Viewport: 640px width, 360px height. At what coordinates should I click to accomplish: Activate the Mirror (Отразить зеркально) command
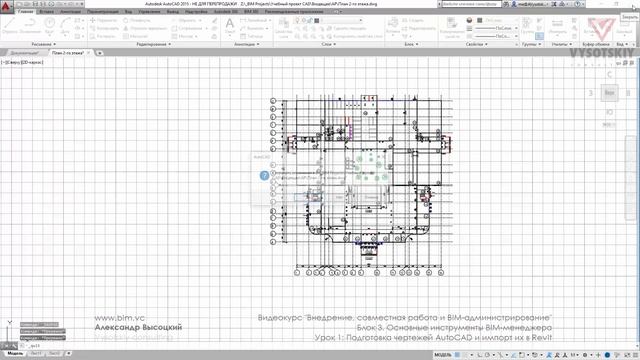(145, 28)
